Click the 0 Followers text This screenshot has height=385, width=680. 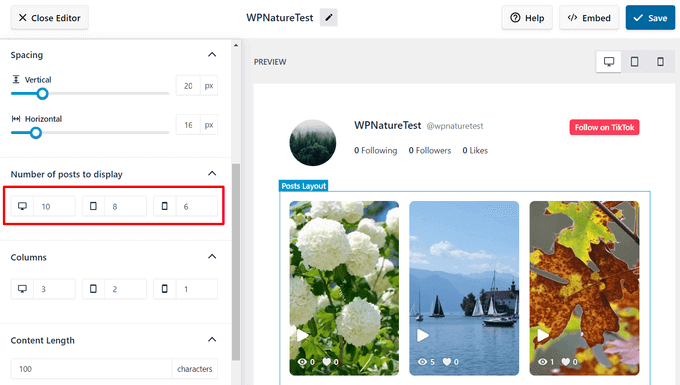[430, 150]
